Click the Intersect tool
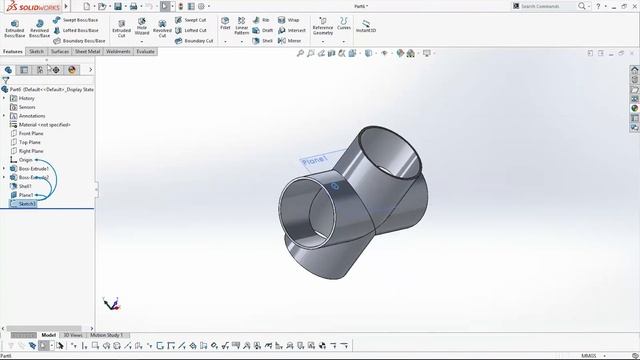Image resolution: width=640 pixels, height=360 pixels. 292,30
